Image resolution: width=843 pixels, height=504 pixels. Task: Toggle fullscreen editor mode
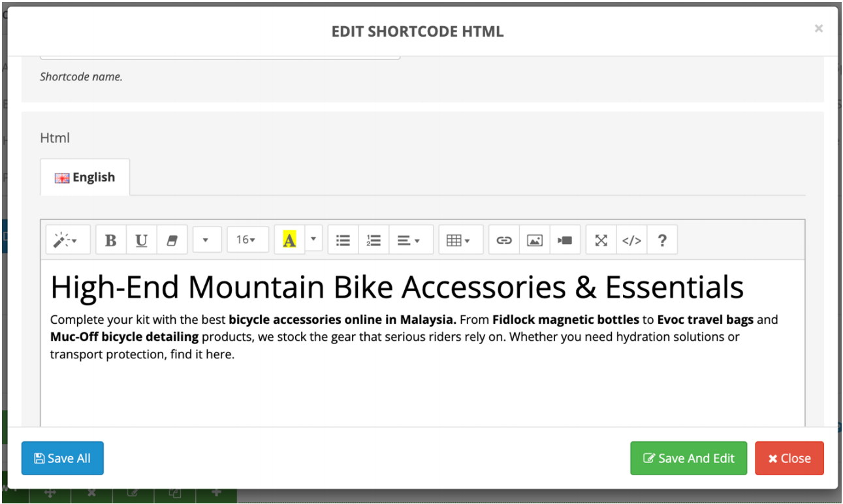tap(601, 240)
